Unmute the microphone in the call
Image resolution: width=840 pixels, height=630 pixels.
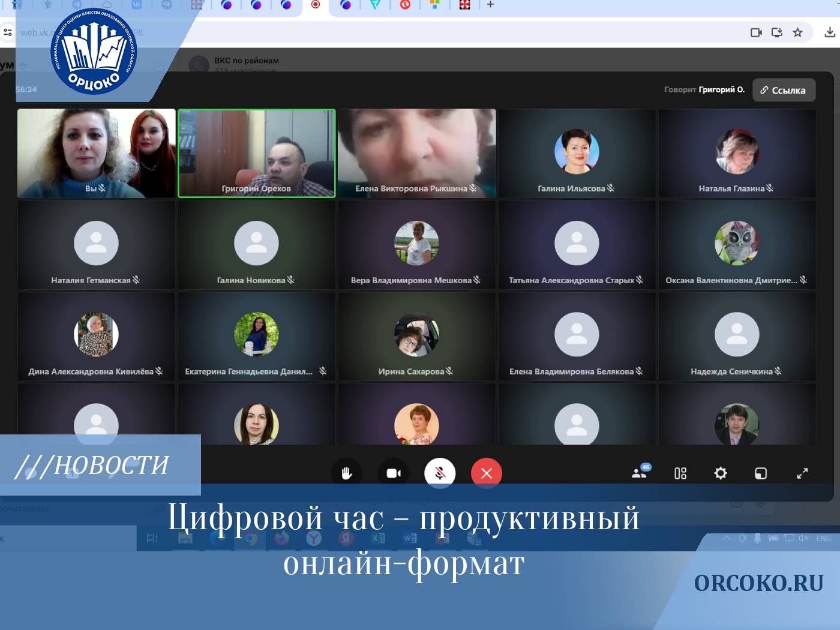440,473
